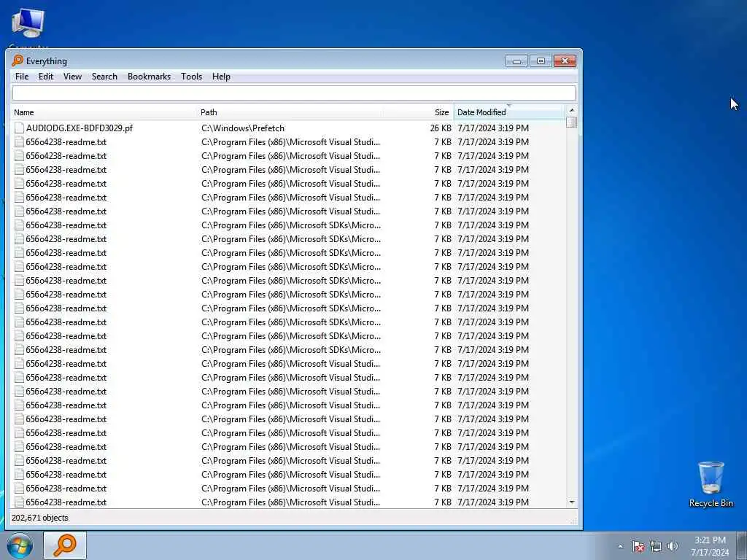The height and width of the screenshot is (560, 747).
Task: Sort results by Name column header
Action: pyautogui.click(x=104, y=112)
